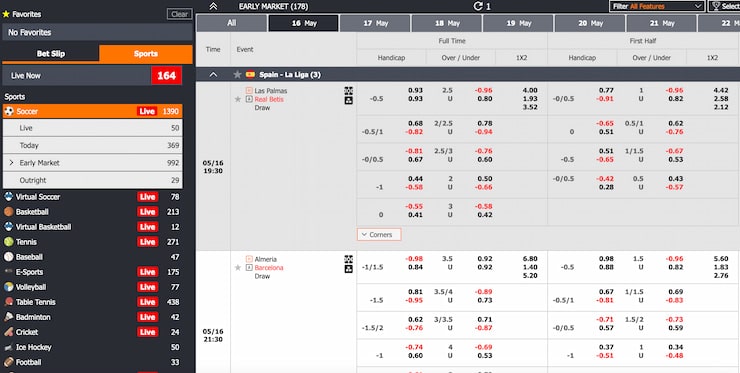The width and height of the screenshot is (740, 373).
Task: Click Live badge next to E-Sports
Action: coord(147,272)
